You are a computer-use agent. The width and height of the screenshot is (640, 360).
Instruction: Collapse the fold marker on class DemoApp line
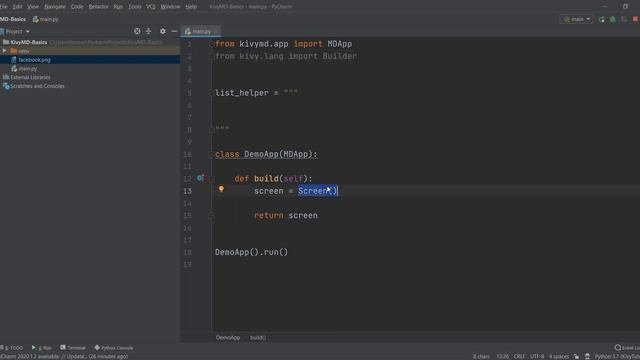coord(212,154)
